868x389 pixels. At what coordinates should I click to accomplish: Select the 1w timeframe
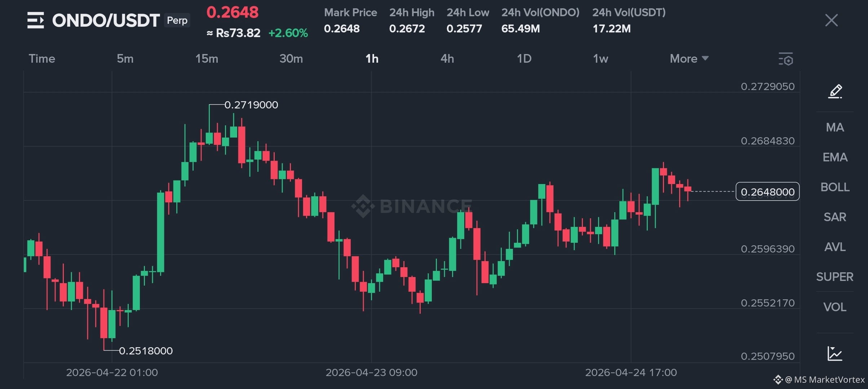601,58
